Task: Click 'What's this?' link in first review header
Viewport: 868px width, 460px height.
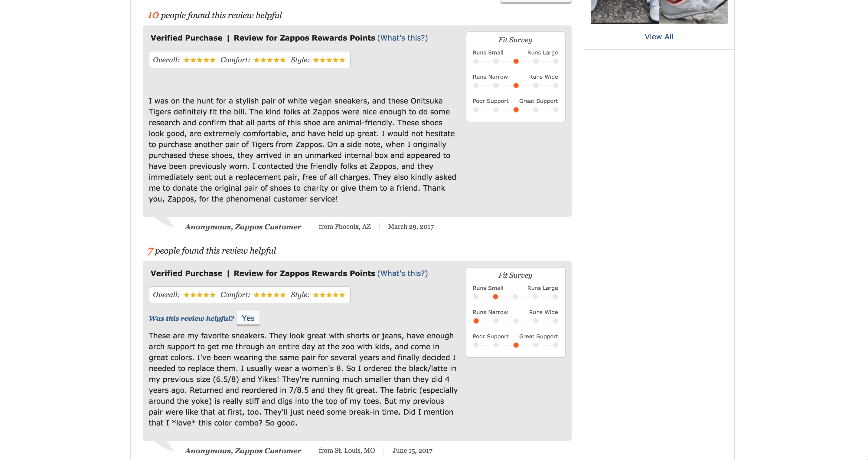Action: coord(403,37)
